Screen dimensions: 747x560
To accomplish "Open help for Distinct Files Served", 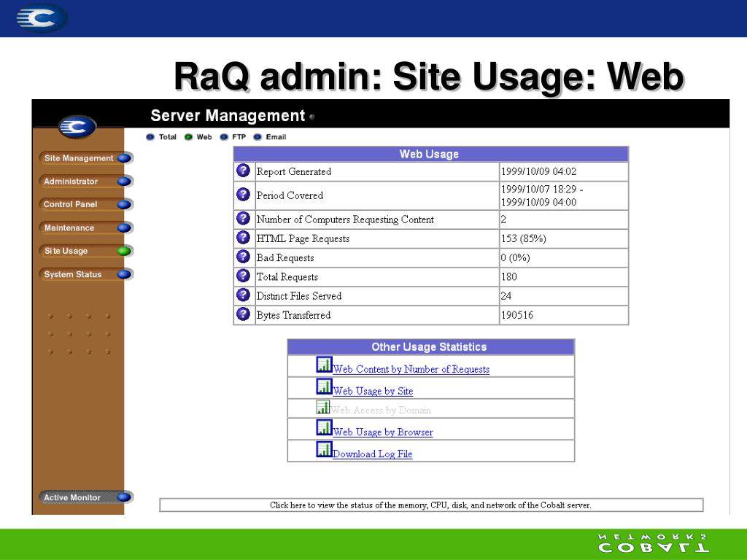I will (x=243, y=295).
